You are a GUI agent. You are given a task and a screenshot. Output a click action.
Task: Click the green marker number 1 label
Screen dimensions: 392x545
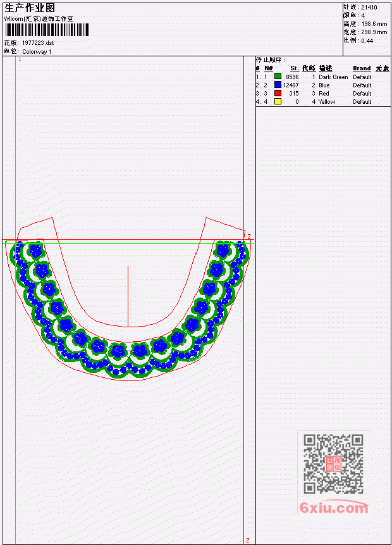point(20,60)
